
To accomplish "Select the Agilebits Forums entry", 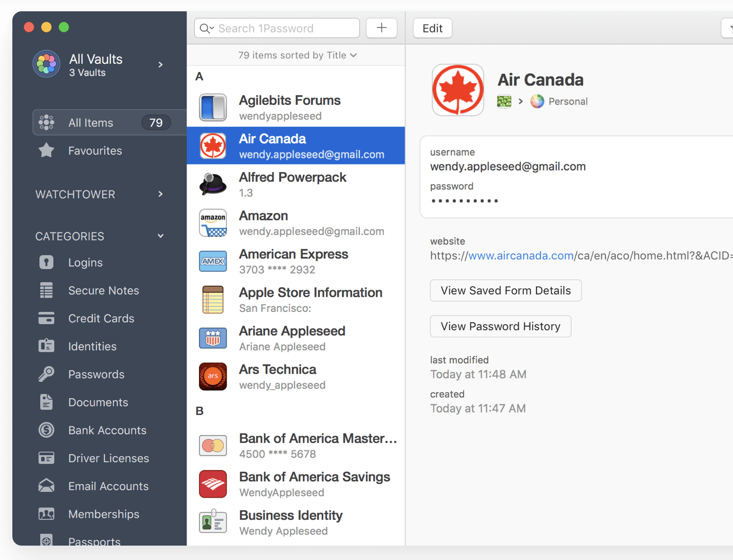I will (296, 107).
